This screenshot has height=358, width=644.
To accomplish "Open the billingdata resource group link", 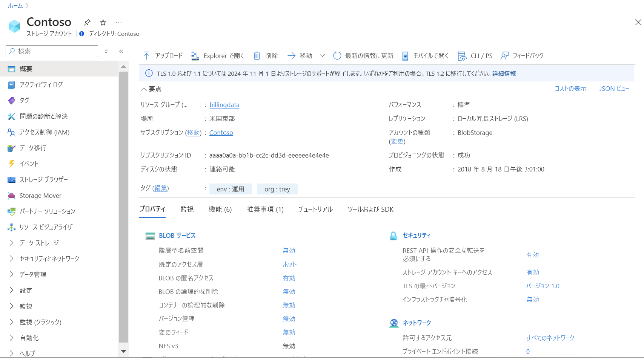I will [224, 105].
